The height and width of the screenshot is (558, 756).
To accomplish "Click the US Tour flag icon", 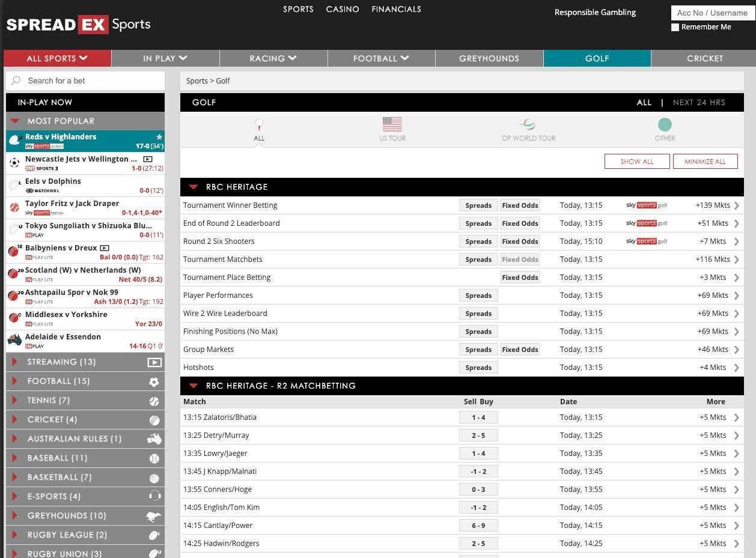I will [x=392, y=124].
